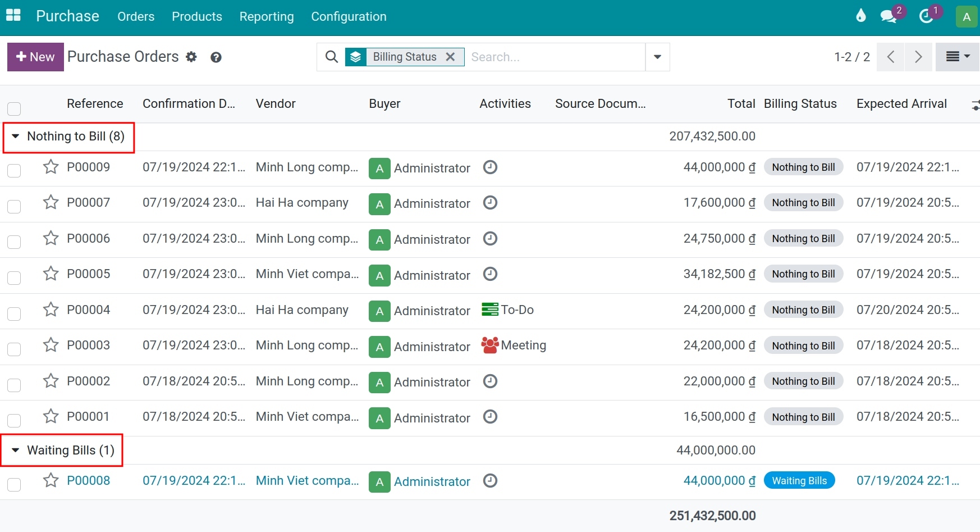The width and height of the screenshot is (980, 532).
Task: Open the Products menu
Action: click(x=197, y=17)
